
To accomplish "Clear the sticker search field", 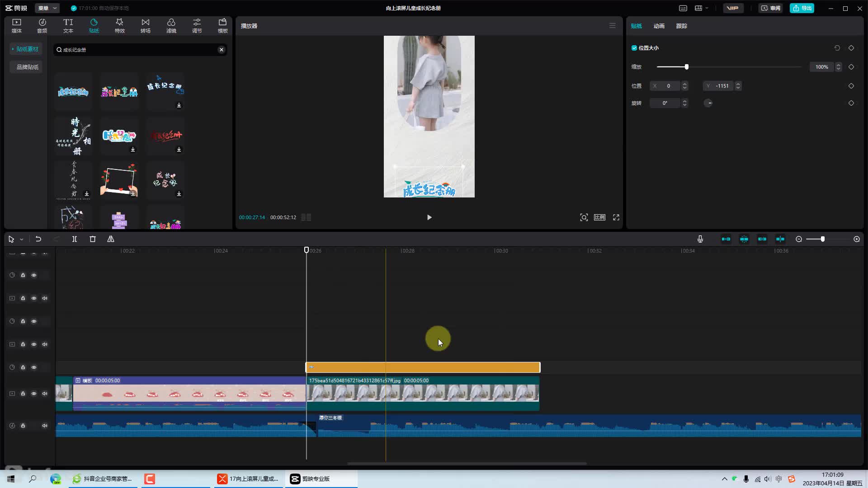I will (222, 50).
